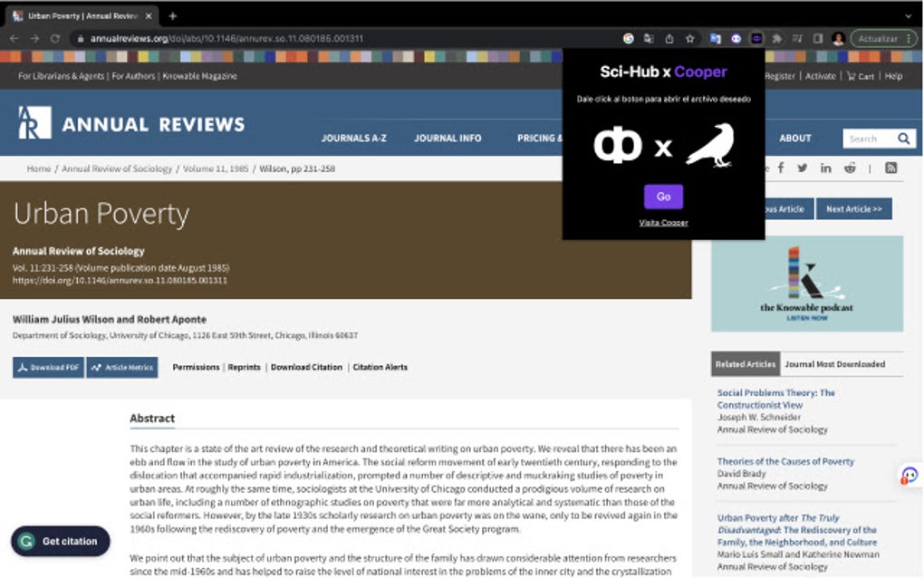Open Annual Review of Sociology breadcrumb

pyautogui.click(x=117, y=169)
